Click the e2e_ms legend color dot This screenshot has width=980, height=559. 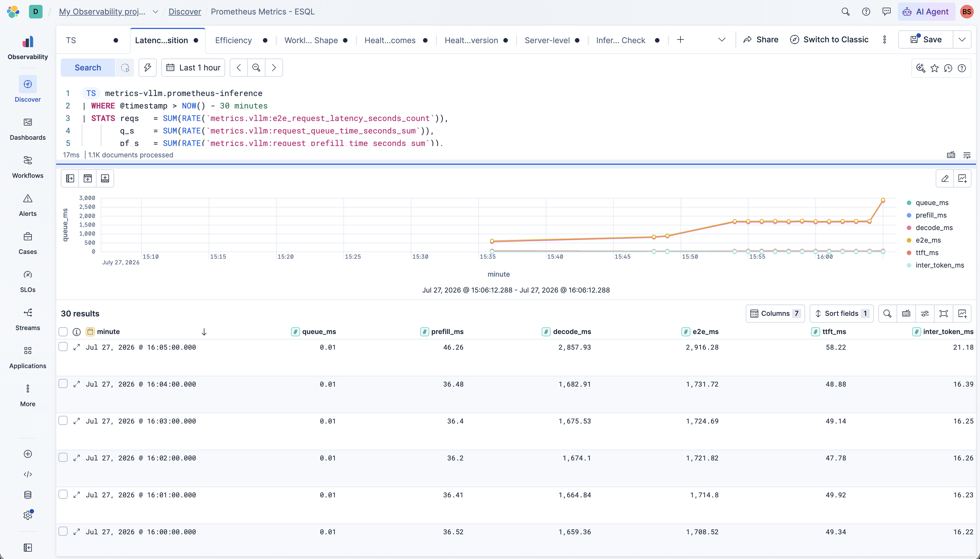click(909, 240)
